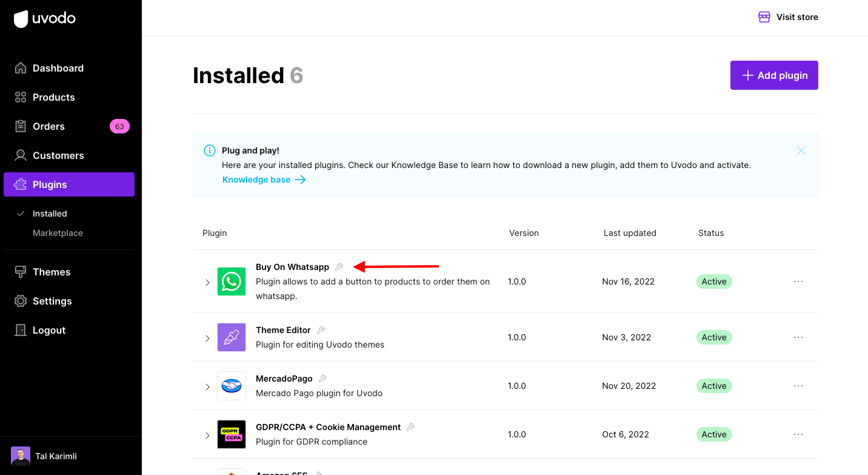Click the MercadoPago plugin icon

[x=232, y=386]
